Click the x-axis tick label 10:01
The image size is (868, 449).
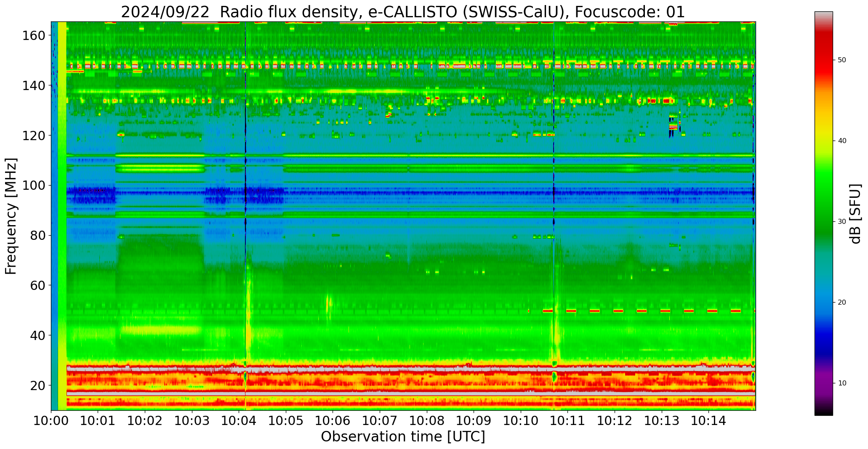click(x=98, y=421)
